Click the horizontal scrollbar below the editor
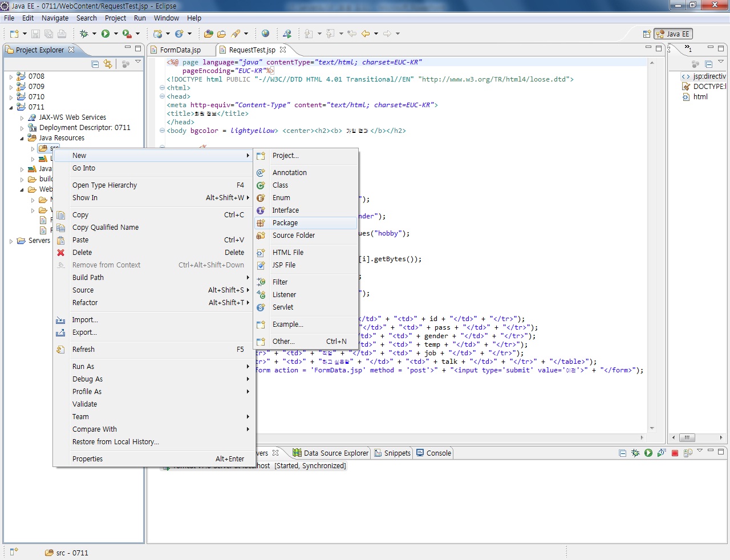 pos(399,437)
